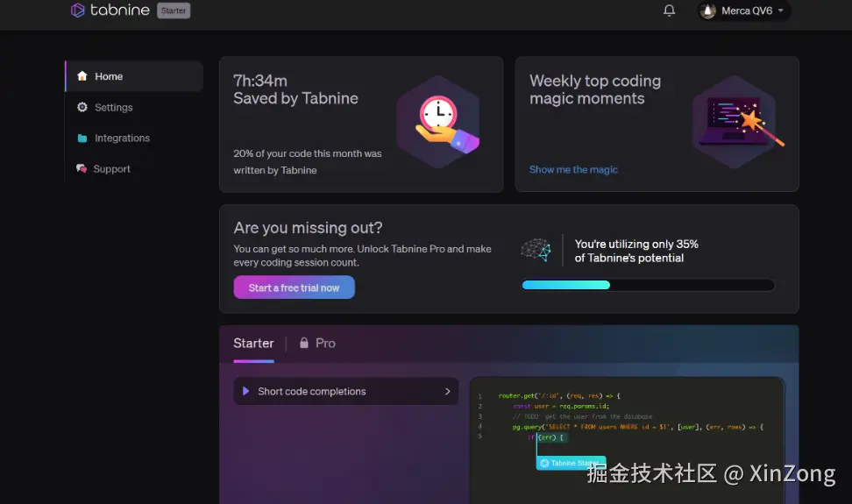Follow the Show me the magic link
This screenshot has width=852, height=504.
pyautogui.click(x=573, y=169)
